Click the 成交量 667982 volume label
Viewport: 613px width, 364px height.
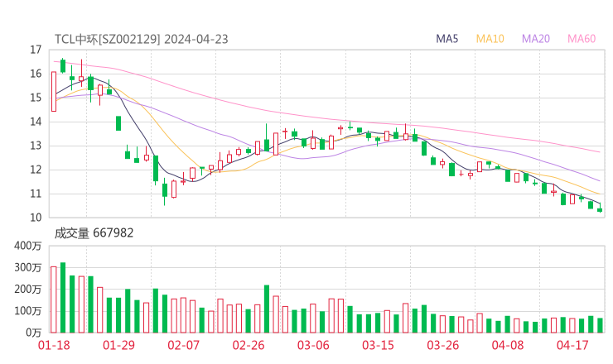click(x=94, y=233)
